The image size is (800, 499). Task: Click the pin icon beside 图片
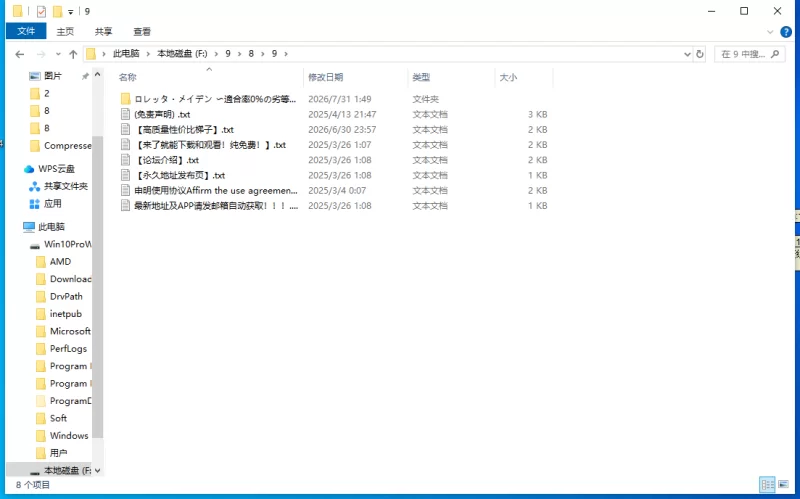click(85, 77)
